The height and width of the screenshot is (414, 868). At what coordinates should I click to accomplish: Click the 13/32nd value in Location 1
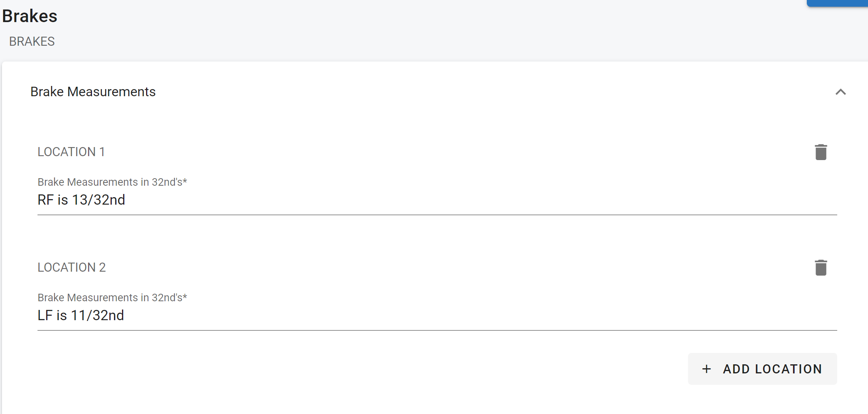click(98, 200)
